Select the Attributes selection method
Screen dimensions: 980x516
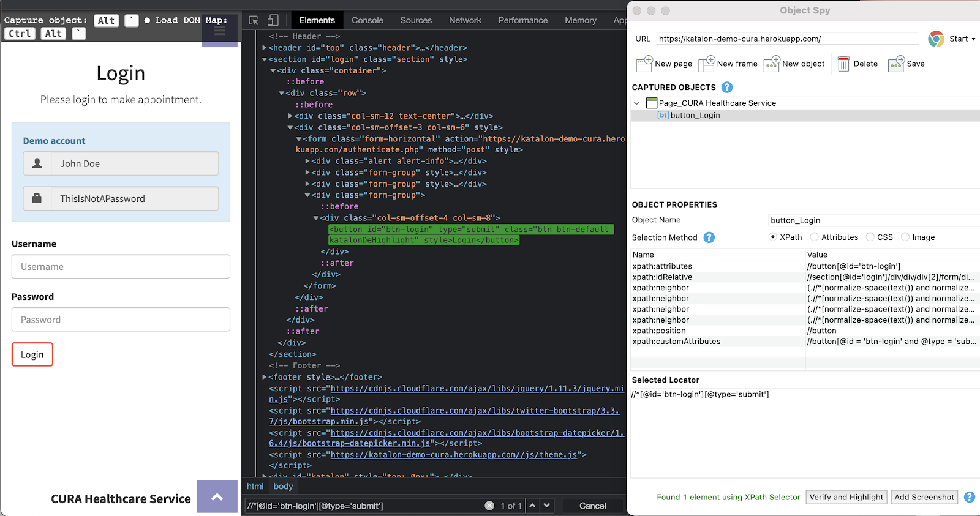[x=814, y=237]
